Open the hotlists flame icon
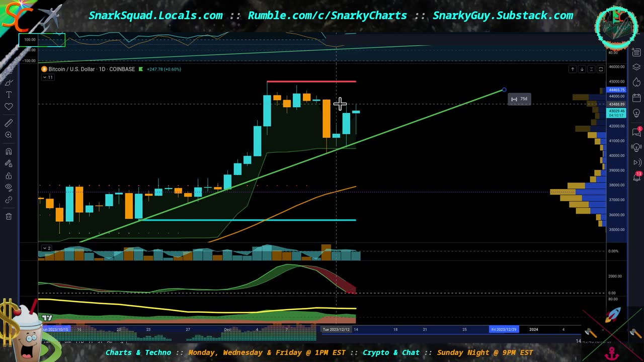 (x=636, y=82)
